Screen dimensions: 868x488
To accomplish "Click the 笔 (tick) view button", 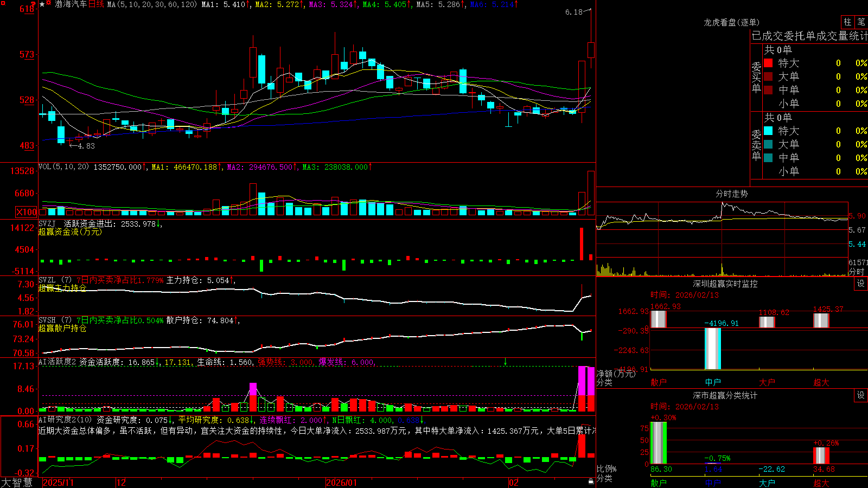I will 861,22.
